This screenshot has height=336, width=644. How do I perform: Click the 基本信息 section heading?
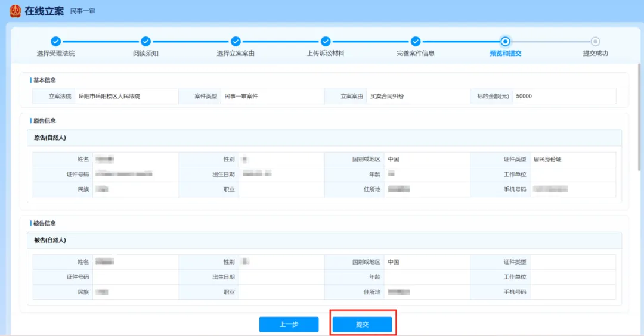click(44, 80)
